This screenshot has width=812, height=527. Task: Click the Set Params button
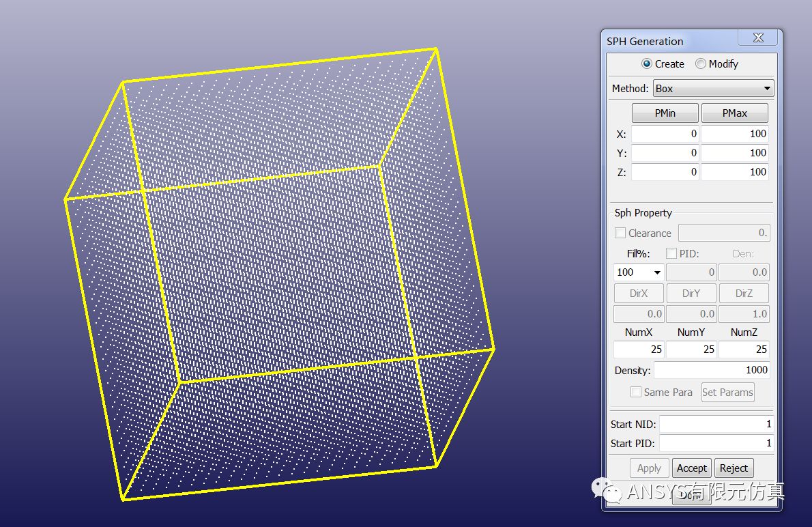tap(727, 393)
